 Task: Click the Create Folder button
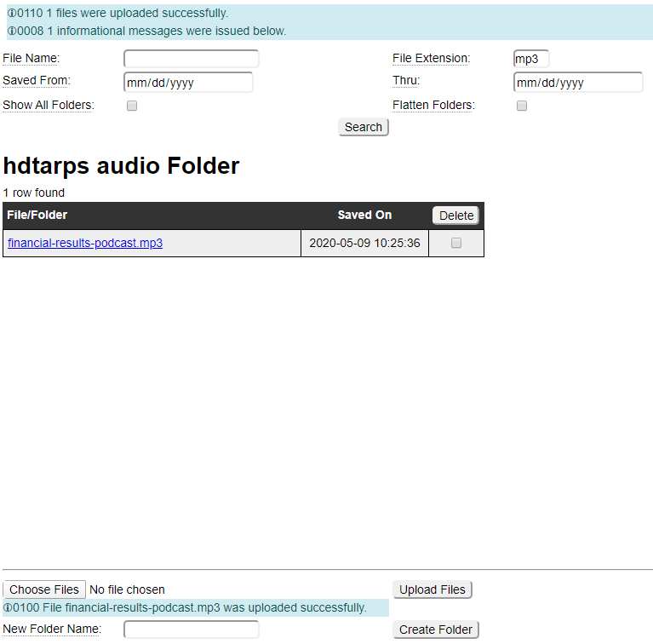pos(436,630)
